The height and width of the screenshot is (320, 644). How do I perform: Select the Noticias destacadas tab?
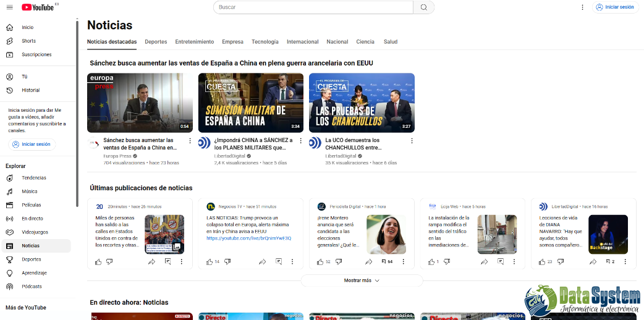pyautogui.click(x=112, y=41)
